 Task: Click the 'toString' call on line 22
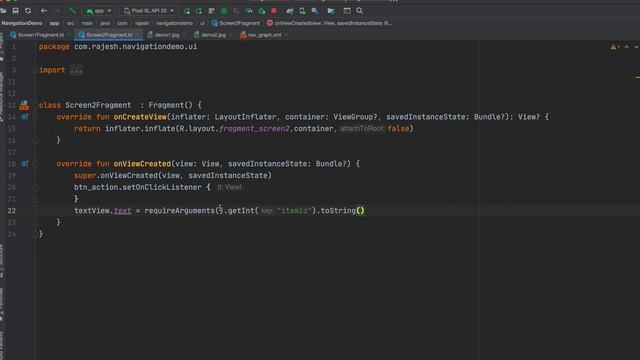pyautogui.click(x=338, y=211)
